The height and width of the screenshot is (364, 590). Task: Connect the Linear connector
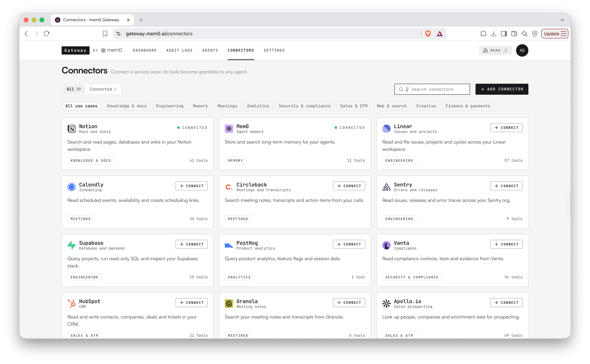[506, 128]
